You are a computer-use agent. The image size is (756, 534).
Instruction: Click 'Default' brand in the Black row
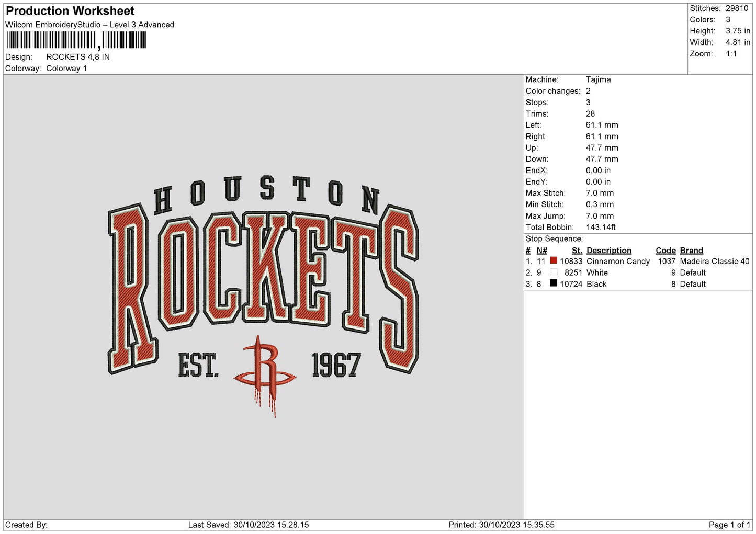[693, 285]
